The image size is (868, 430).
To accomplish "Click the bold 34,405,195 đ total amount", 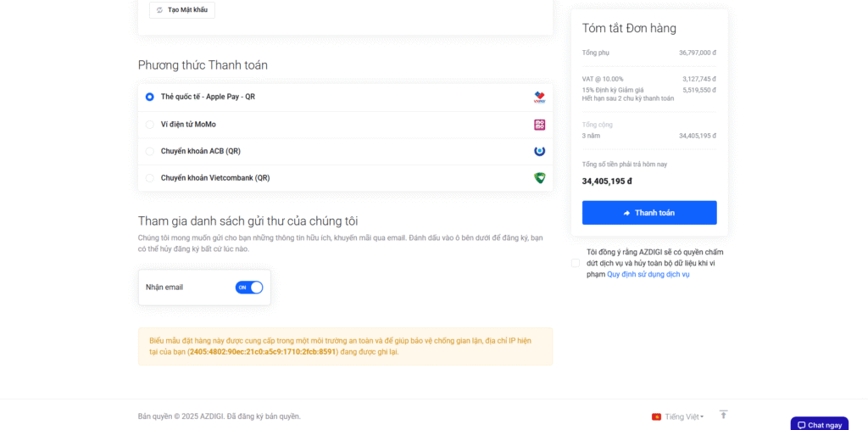I will tap(607, 181).
